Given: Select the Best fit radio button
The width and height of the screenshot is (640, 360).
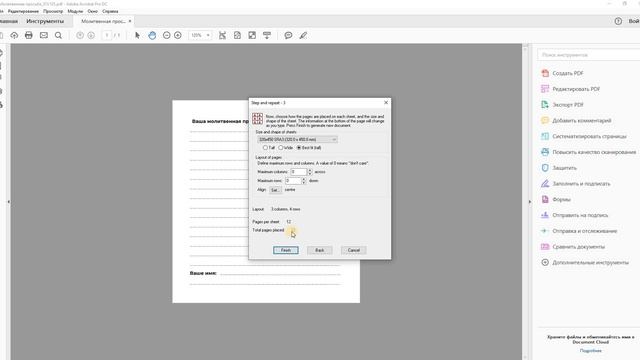Looking at the screenshot, I should click(x=299, y=148).
